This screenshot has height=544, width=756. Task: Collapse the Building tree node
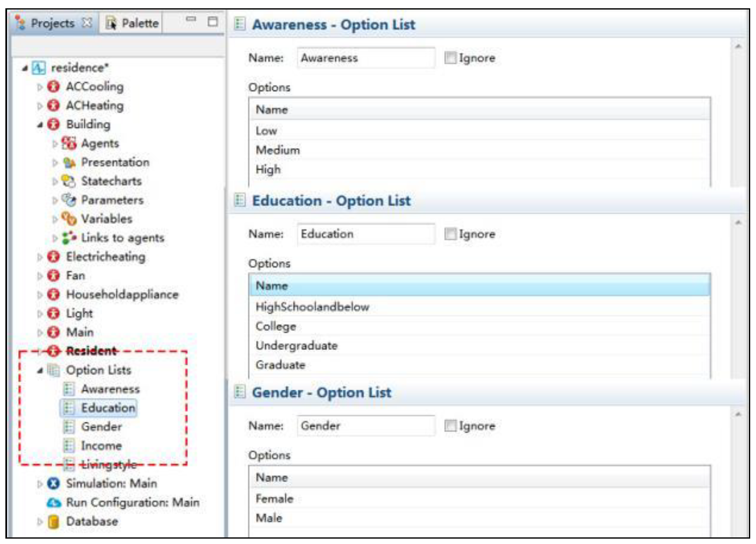point(40,125)
